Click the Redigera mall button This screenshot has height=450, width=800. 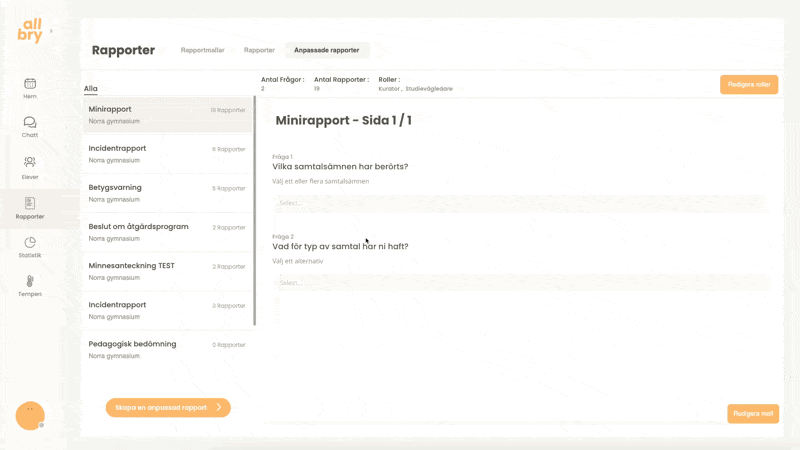(752, 413)
